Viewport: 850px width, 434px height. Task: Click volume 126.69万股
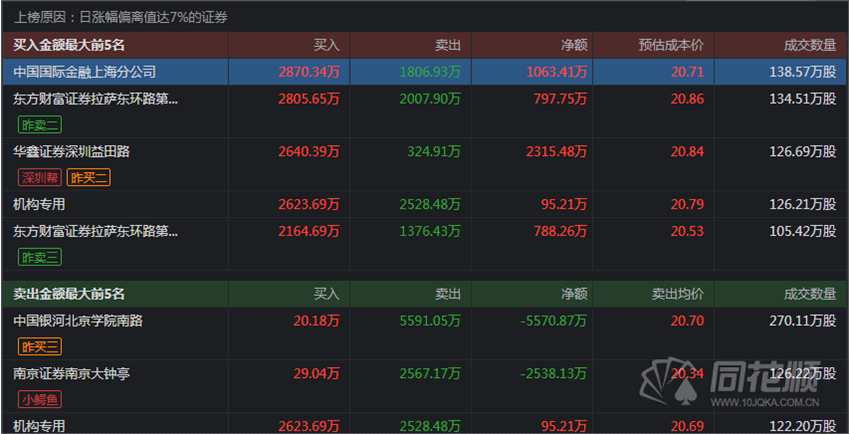click(x=803, y=152)
